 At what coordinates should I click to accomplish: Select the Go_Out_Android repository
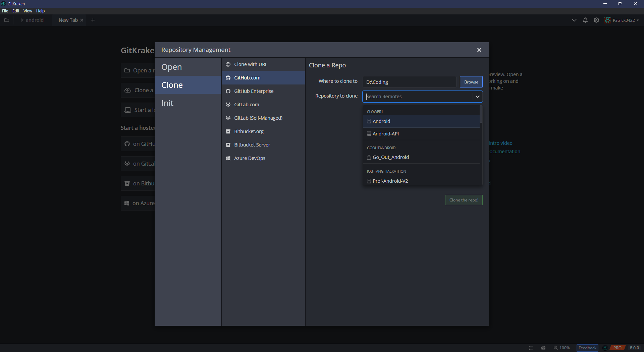(421, 157)
